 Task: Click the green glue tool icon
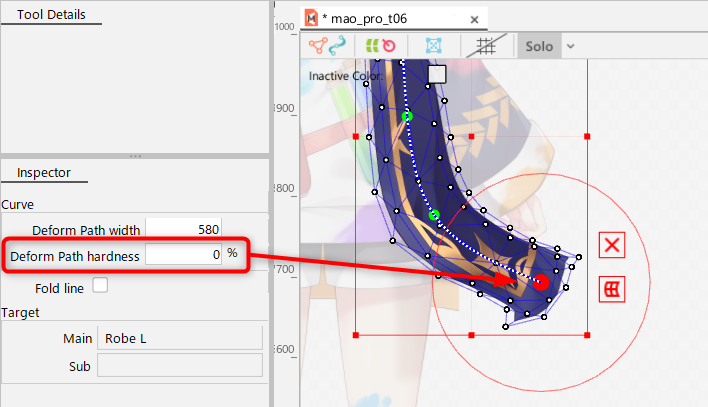(x=371, y=46)
